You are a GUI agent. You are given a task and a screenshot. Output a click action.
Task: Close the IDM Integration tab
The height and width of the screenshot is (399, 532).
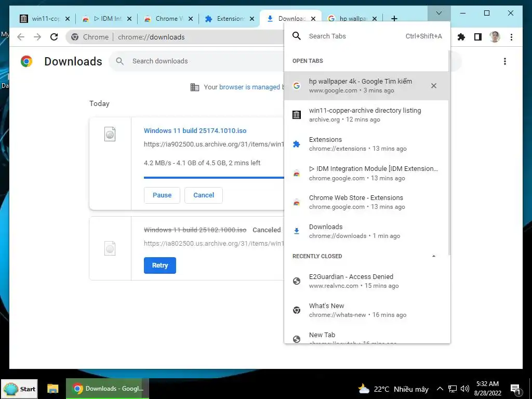click(129, 19)
